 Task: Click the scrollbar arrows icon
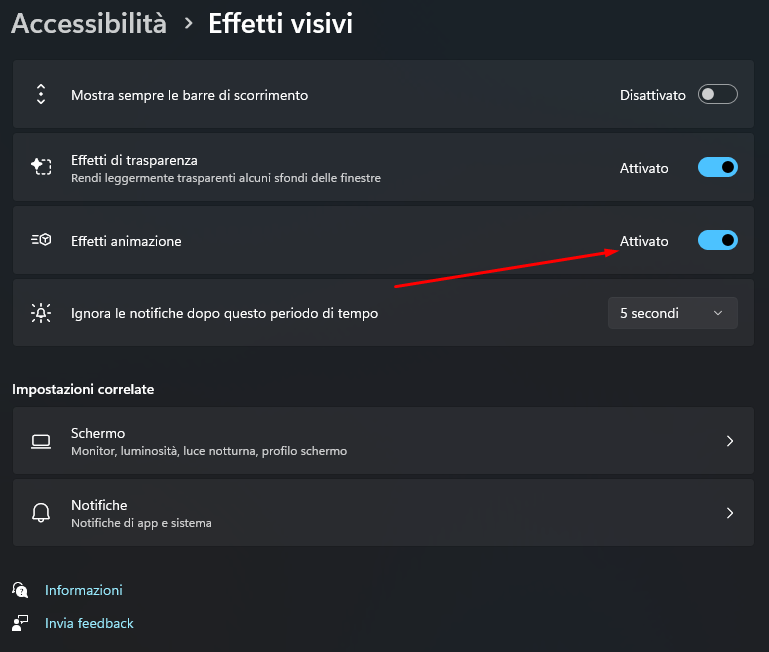tap(41, 95)
